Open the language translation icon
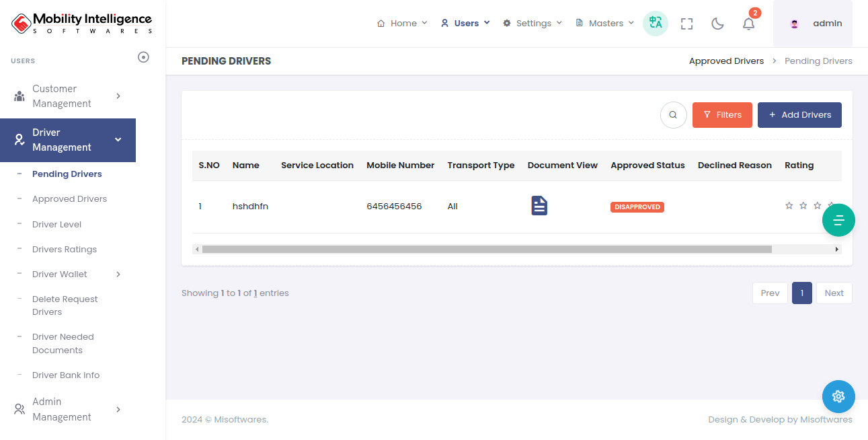The height and width of the screenshot is (440, 868). (655, 24)
